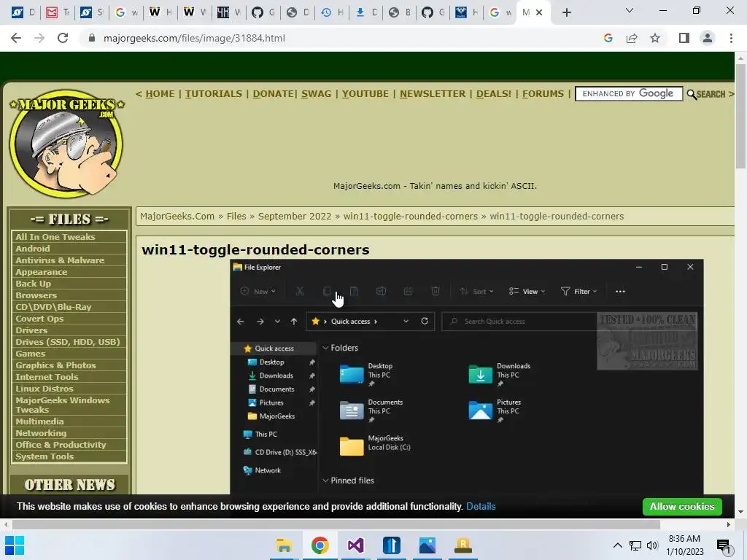Screen dimensions: 747x560
Task: Click Chrome icon in taskbar
Action: 320,545
